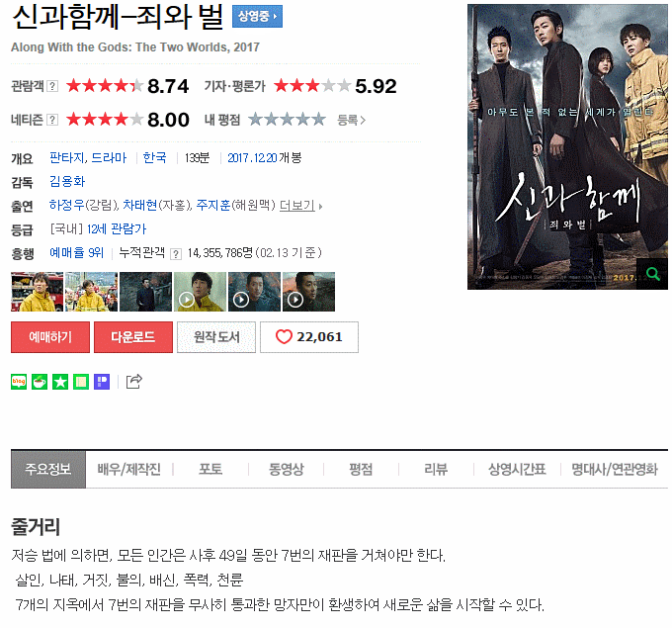Set my rating on 내 평점 stars

(287, 120)
